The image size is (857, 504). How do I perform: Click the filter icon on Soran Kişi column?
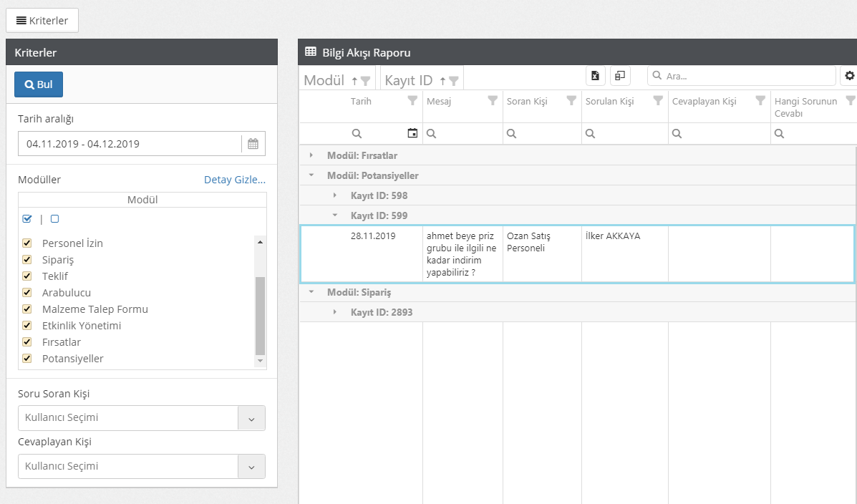[571, 101]
